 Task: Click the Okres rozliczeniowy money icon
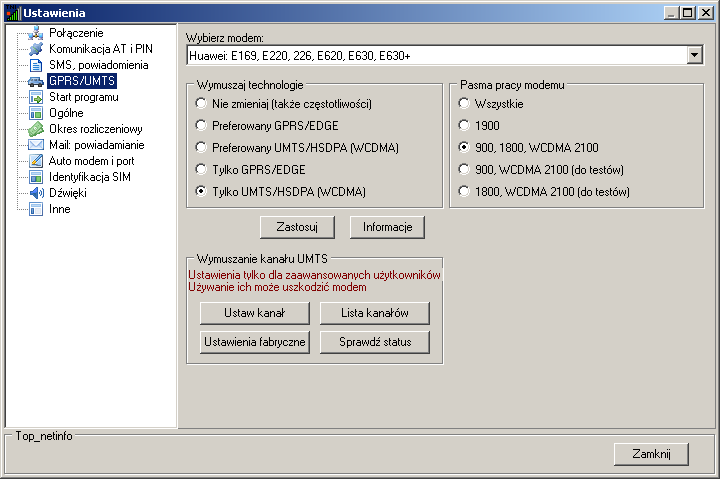click(x=36, y=129)
